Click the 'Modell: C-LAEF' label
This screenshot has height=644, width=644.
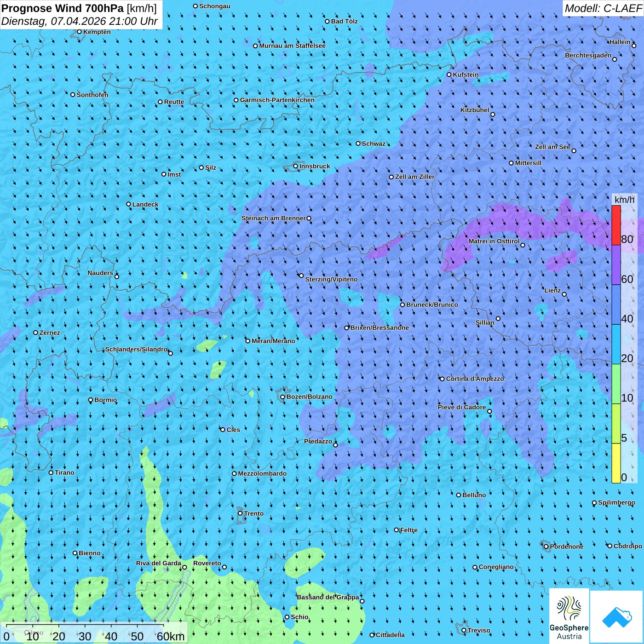pos(603,8)
